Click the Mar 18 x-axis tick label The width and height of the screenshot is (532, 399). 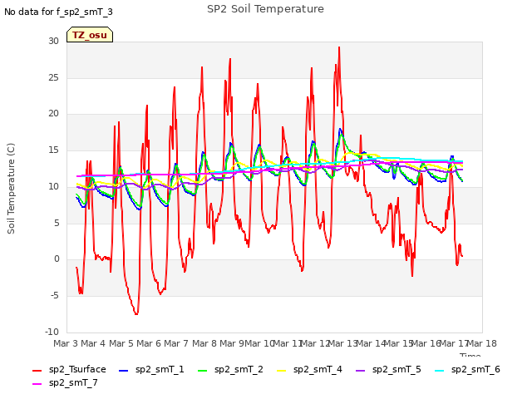click(482, 343)
